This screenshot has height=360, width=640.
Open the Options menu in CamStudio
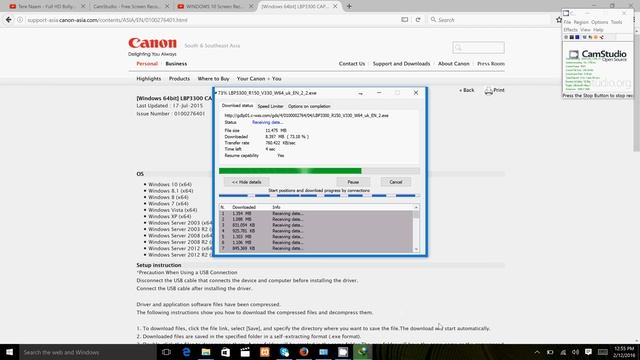pyautogui.click(x=599, y=22)
